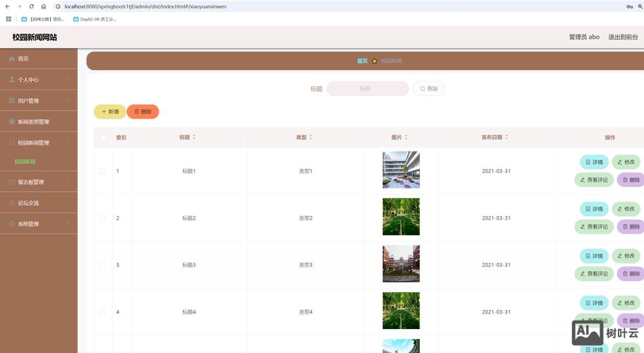Go forward using browser forward arrow

19,6
